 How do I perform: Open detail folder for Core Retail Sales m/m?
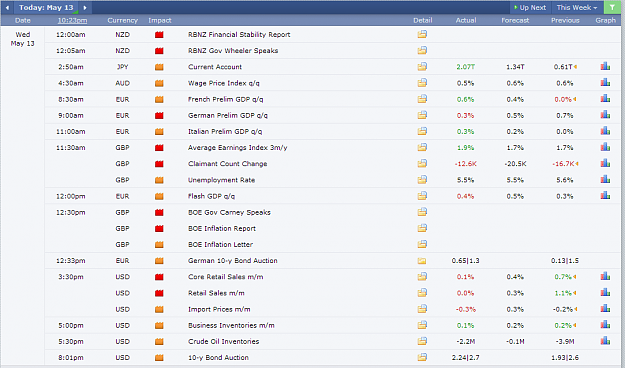point(422,277)
